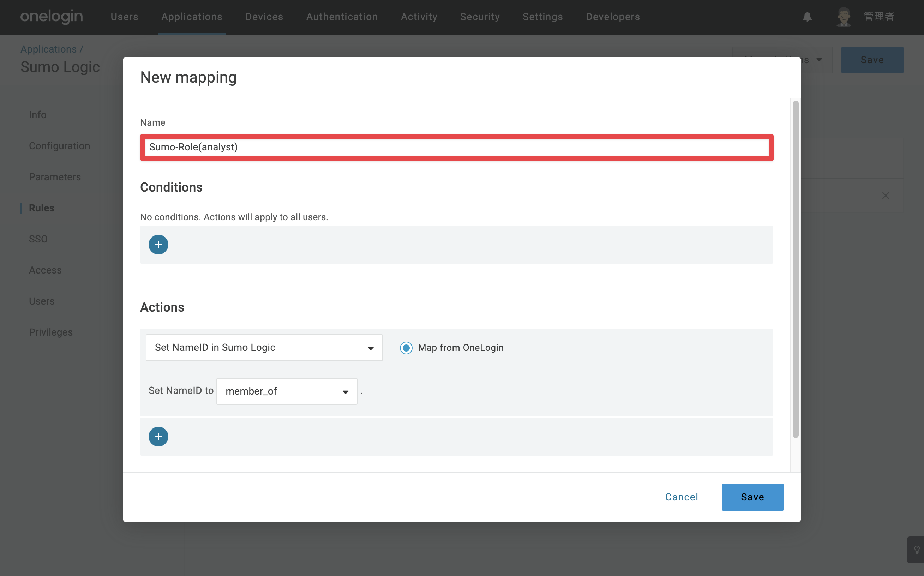Click the mapping Name input field

click(x=457, y=148)
